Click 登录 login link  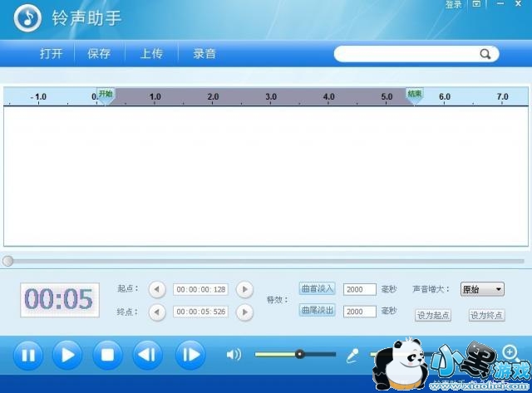click(453, 4)
